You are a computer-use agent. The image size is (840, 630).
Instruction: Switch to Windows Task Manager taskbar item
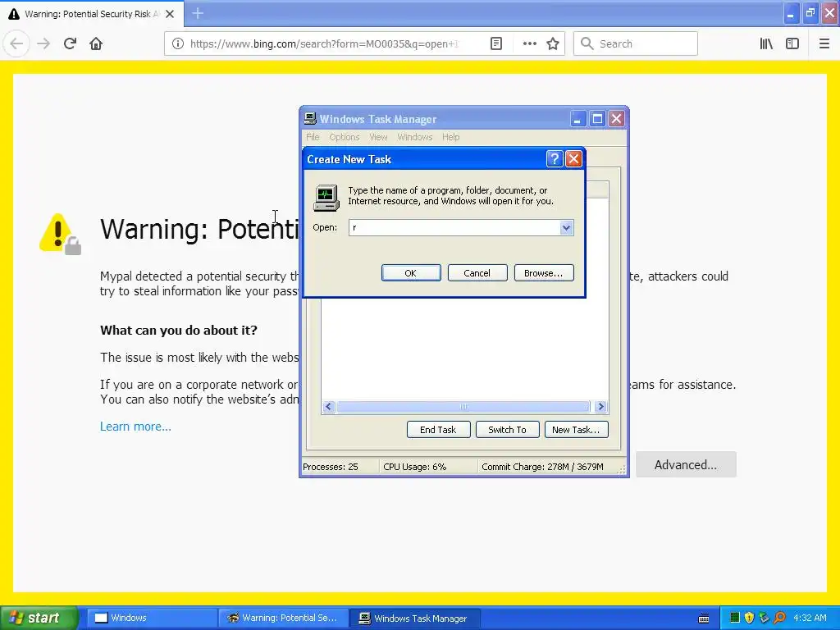(415, 618)
